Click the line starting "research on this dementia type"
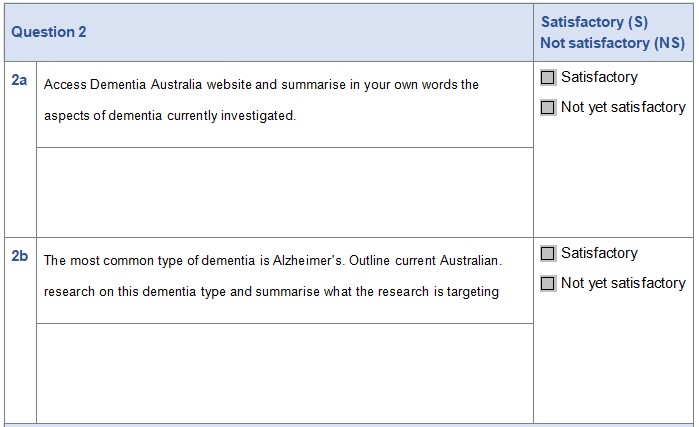The width and height of the screenshot is (699, 427). point(271,292)
